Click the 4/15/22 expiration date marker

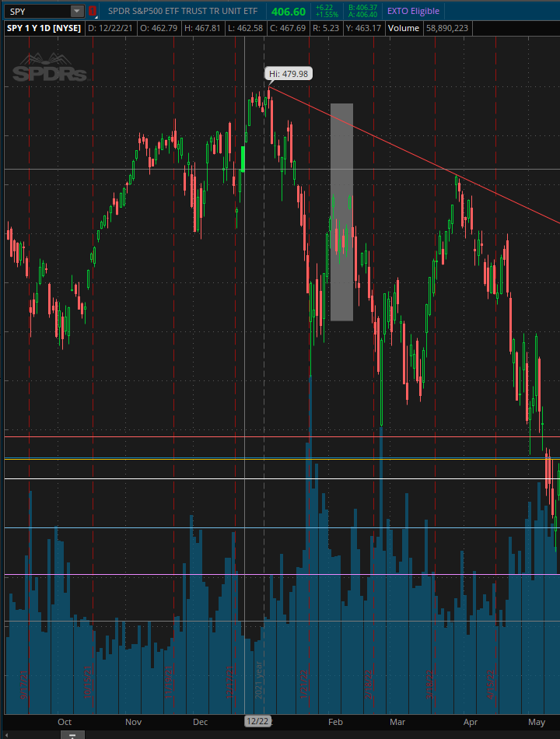point(491,685)
